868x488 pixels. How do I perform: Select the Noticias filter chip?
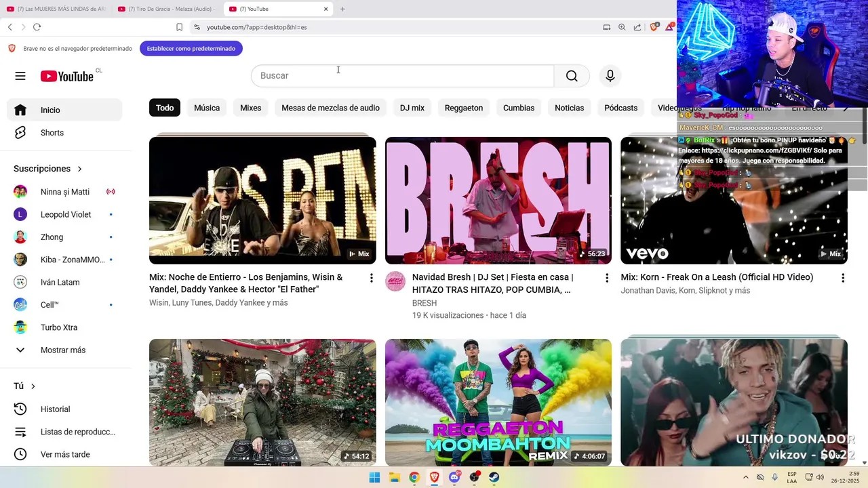569,108
